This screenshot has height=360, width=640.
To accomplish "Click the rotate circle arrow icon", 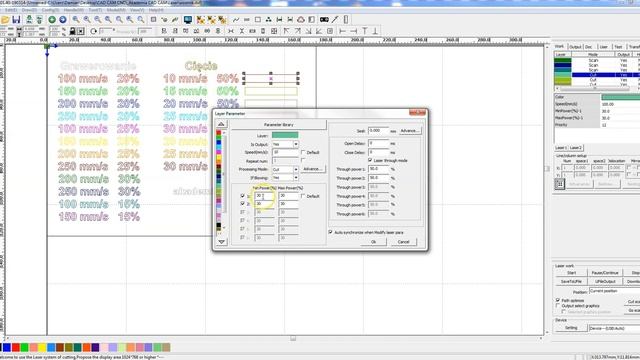I will pyautogui.click(x=93, y=31).
